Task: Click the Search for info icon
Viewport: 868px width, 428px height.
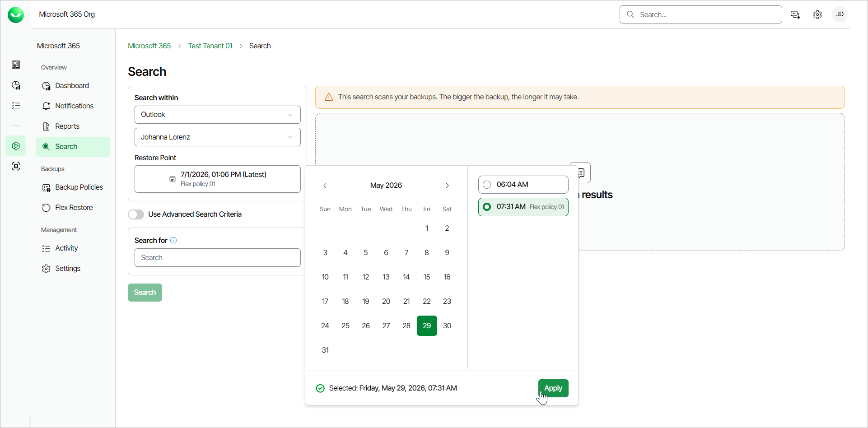Action: (x=173, y=240)
